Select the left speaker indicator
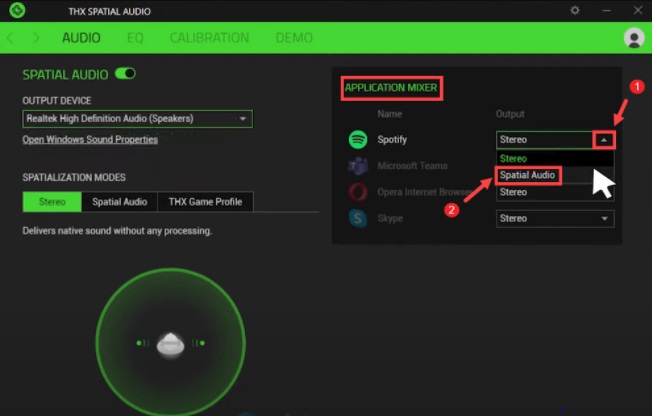 tap(143, 343)
